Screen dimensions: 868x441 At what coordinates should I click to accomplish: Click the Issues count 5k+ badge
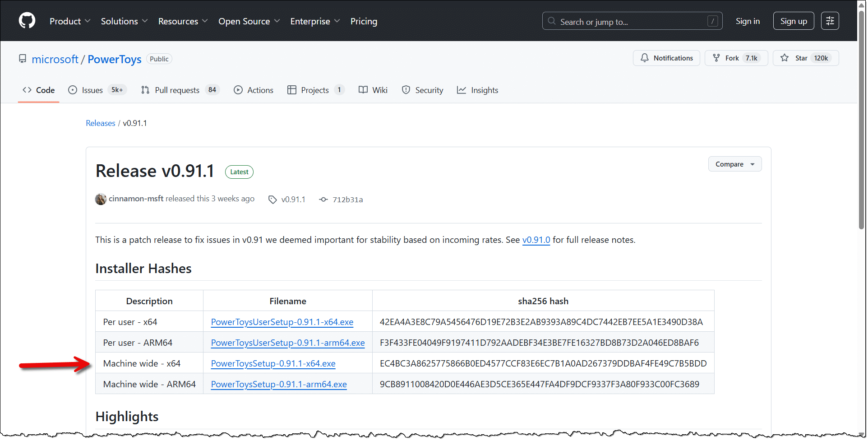117,90
